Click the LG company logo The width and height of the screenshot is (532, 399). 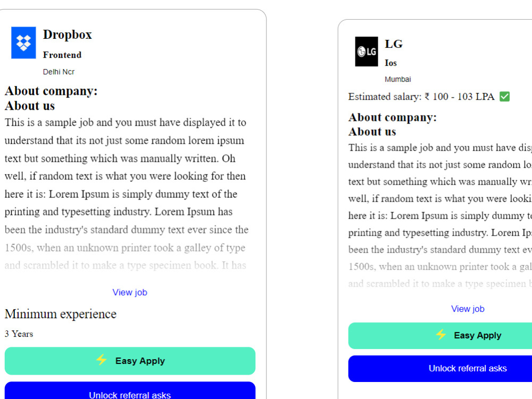coord(367,52)
